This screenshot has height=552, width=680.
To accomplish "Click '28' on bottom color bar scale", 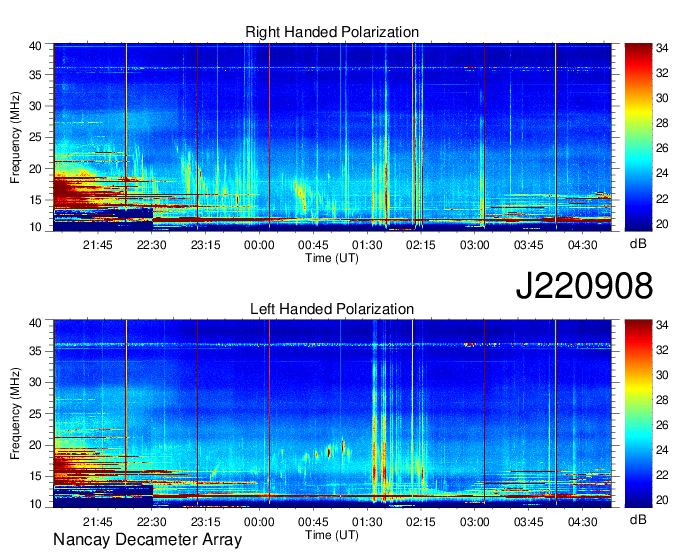I will (x=662, y=400).
